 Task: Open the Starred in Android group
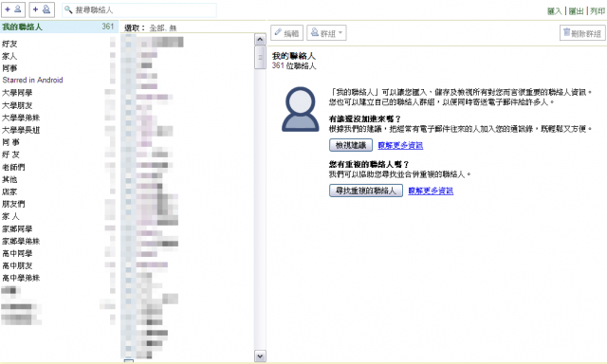click(32, 80)
